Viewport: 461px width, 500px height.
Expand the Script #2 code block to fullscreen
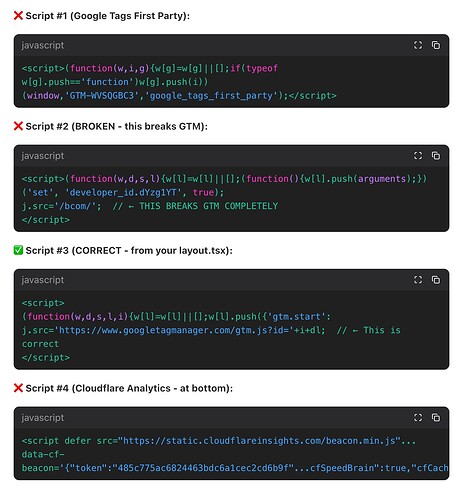(418, 156)
